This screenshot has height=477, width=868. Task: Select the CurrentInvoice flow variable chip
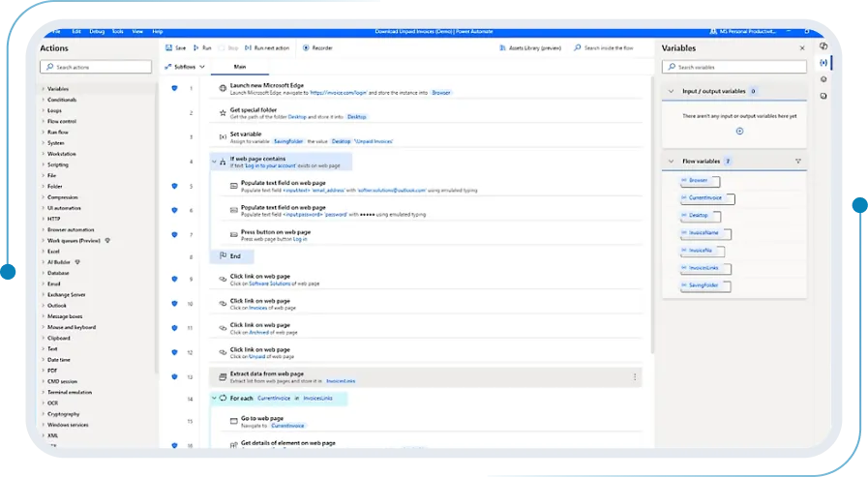pos(707,198)
